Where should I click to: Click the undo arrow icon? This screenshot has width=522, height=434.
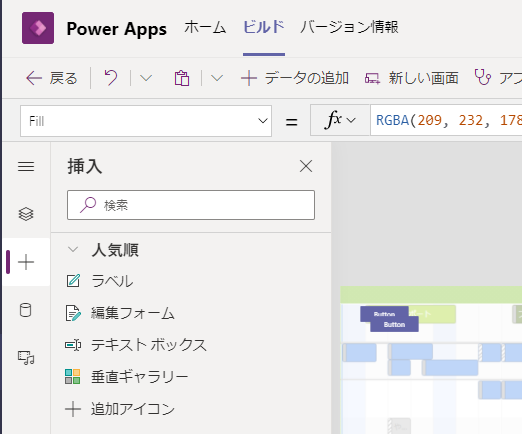[x=111, y=78]
